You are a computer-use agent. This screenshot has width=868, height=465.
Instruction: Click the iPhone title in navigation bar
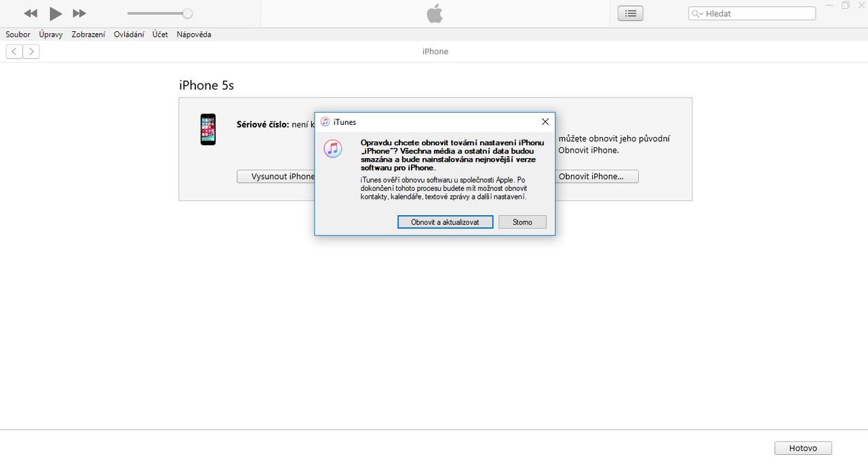pos(435,52)
